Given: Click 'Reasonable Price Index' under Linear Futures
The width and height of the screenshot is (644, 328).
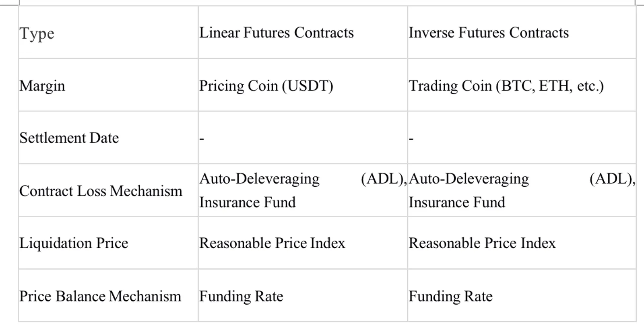Looking at the screenshot, I should (272, 243).
